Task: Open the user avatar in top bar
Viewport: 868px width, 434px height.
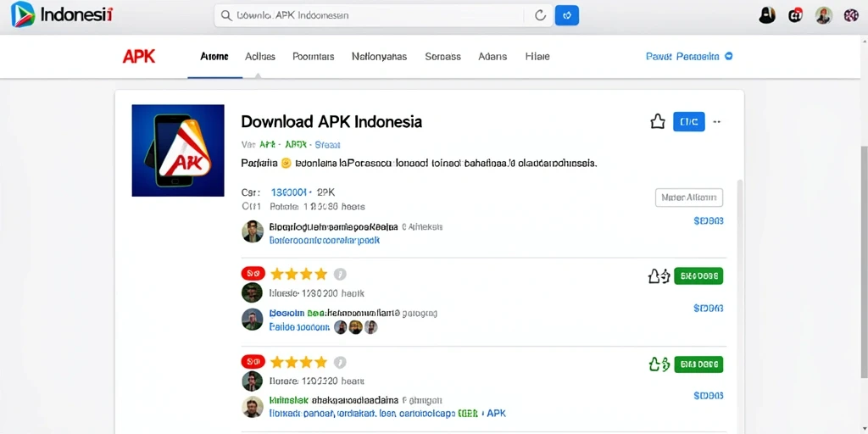Action: (824, 15)
